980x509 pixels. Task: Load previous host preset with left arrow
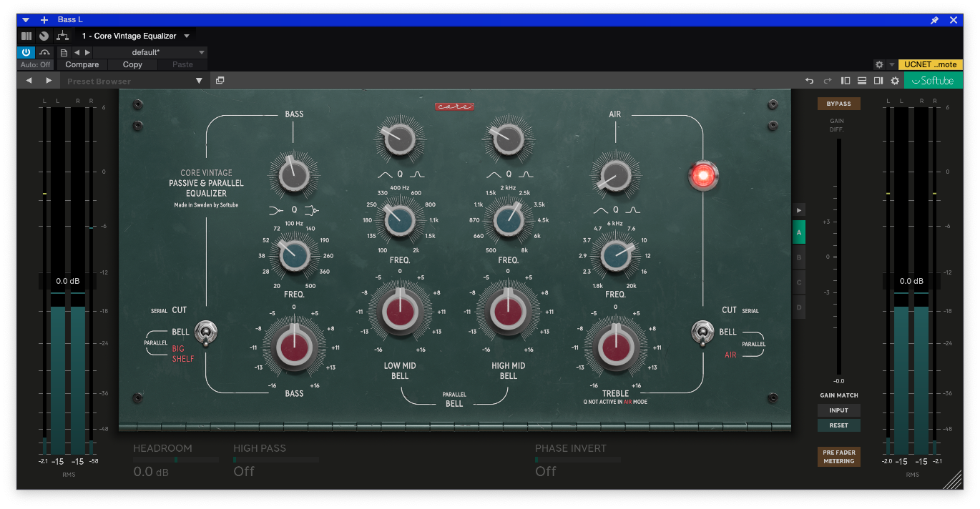(77, 52)
